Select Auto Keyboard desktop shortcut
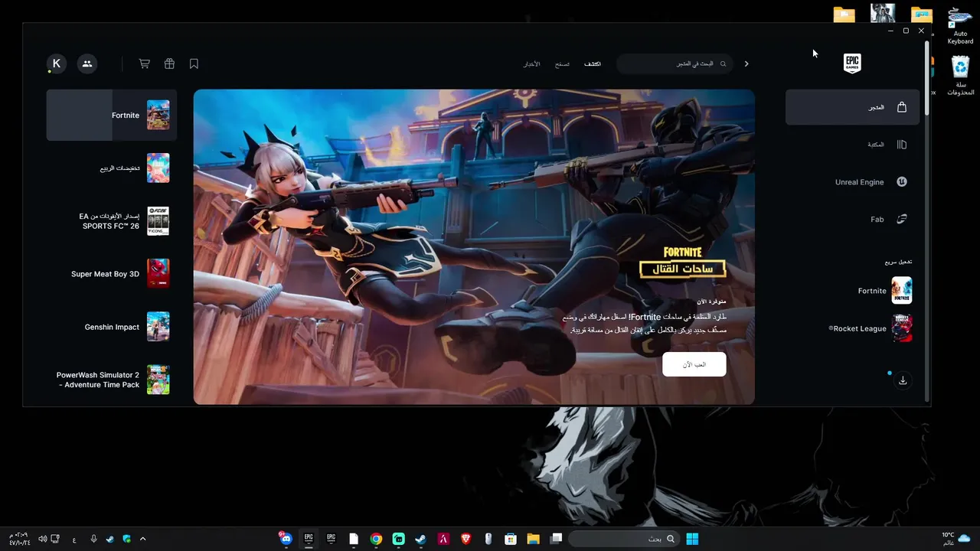Image resolution: width=980 pixels, height=551 pixels. (x=960, y=25)
